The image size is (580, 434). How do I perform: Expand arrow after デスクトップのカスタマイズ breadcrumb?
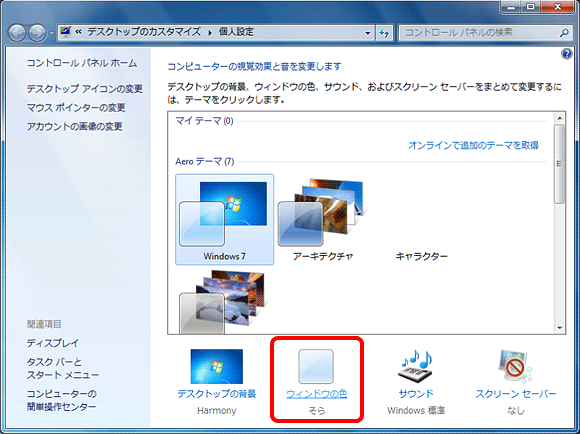point(210,33)
